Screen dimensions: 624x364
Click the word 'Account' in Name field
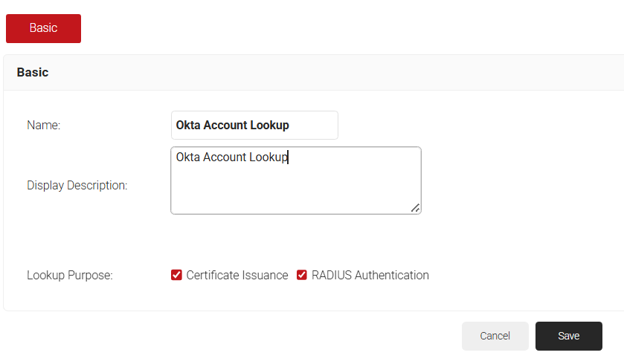(226, 126)
